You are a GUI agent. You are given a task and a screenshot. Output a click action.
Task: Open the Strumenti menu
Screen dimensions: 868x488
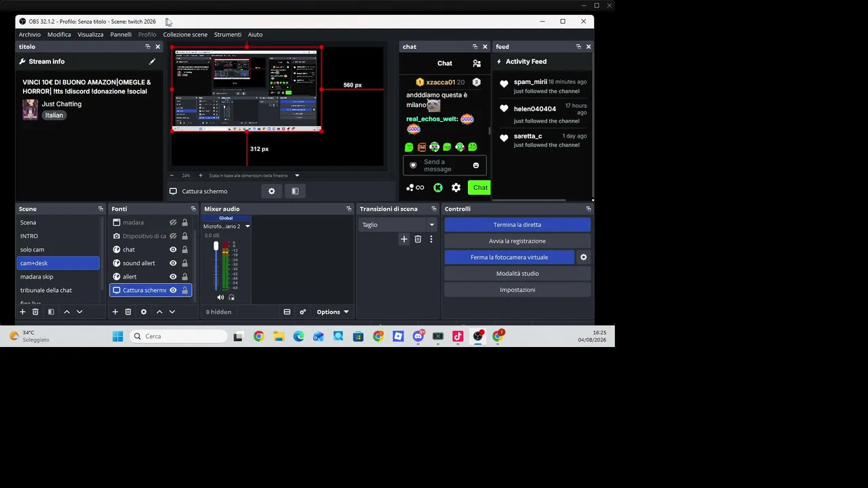(x=228, y=35)
